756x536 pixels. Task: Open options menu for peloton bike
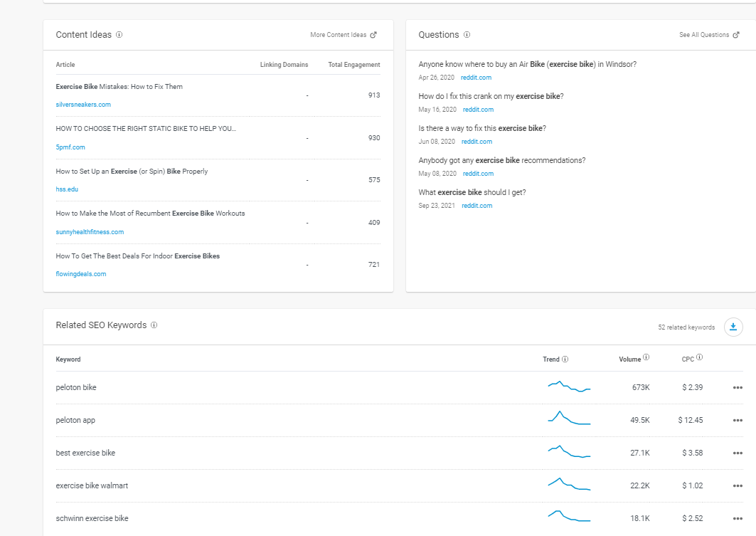pos(738,388)
